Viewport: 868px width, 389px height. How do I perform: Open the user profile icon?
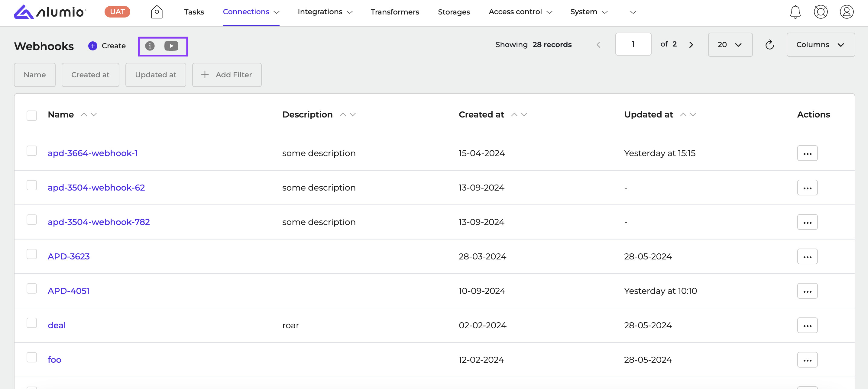click(846, 12)
